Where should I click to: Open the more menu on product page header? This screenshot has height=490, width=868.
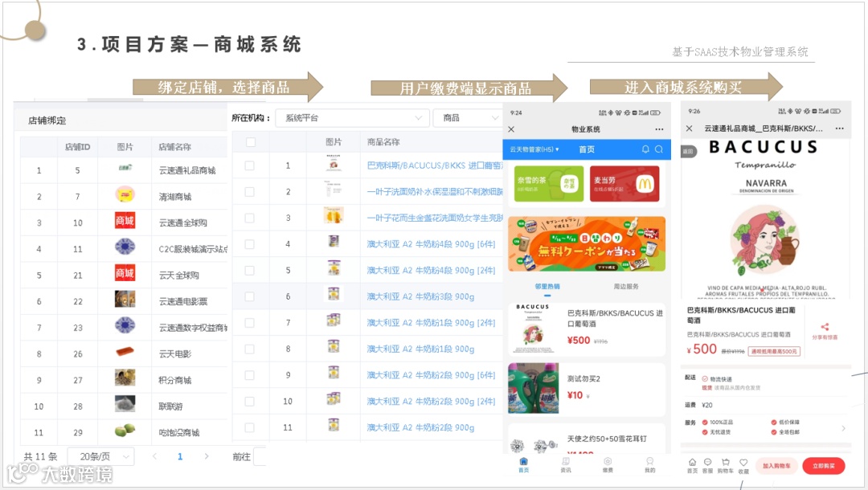tap(840, 129)
